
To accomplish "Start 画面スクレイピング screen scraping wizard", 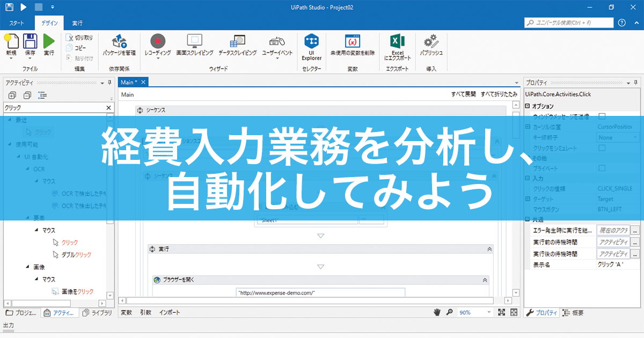I will coord(194,45).
